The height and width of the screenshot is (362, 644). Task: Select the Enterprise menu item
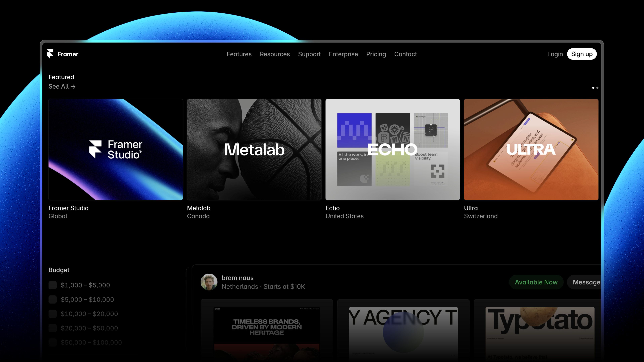(x=343, y=54)
